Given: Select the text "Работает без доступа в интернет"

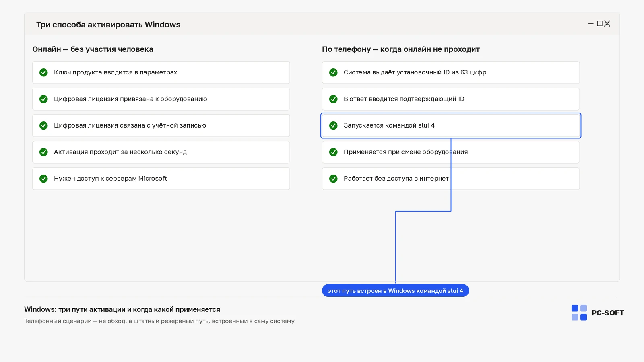Looking at the screenshot, I should (396, 179).
